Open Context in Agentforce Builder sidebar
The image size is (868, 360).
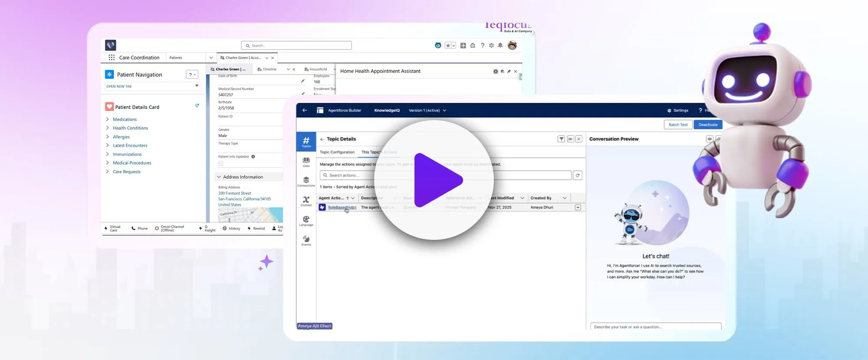pos(306,201)
